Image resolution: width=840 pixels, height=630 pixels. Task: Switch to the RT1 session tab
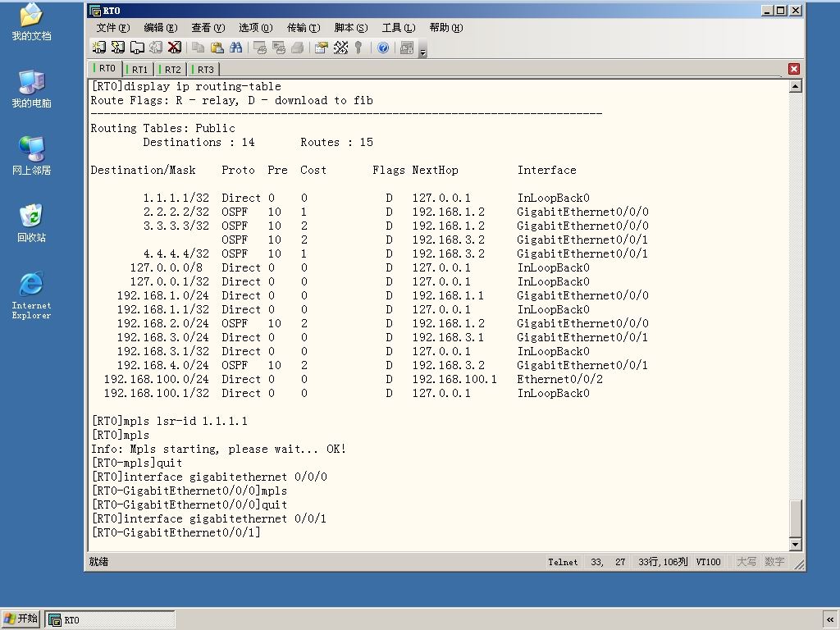138,69
